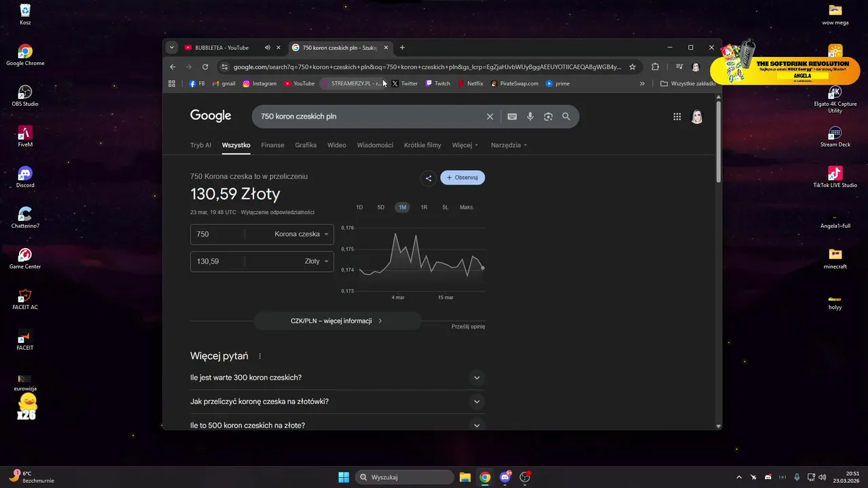Click the 750 amount input field
This screenshot has width=868, height=488.
(x=217, y=234)
